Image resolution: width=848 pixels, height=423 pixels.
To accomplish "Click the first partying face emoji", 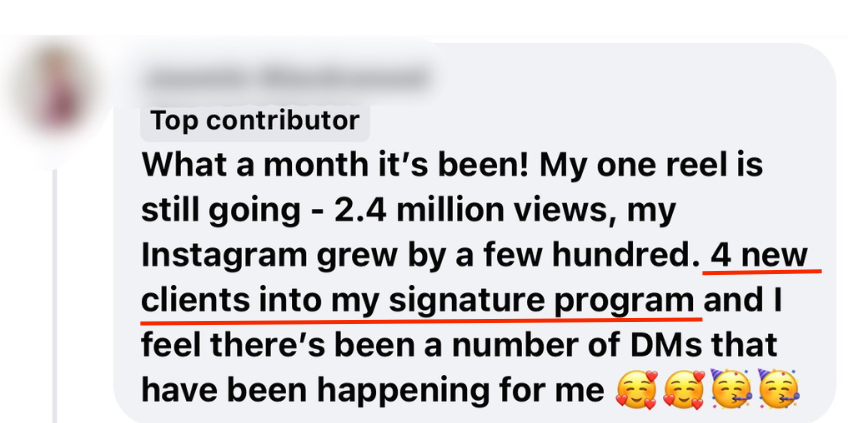I will point(731,389).
